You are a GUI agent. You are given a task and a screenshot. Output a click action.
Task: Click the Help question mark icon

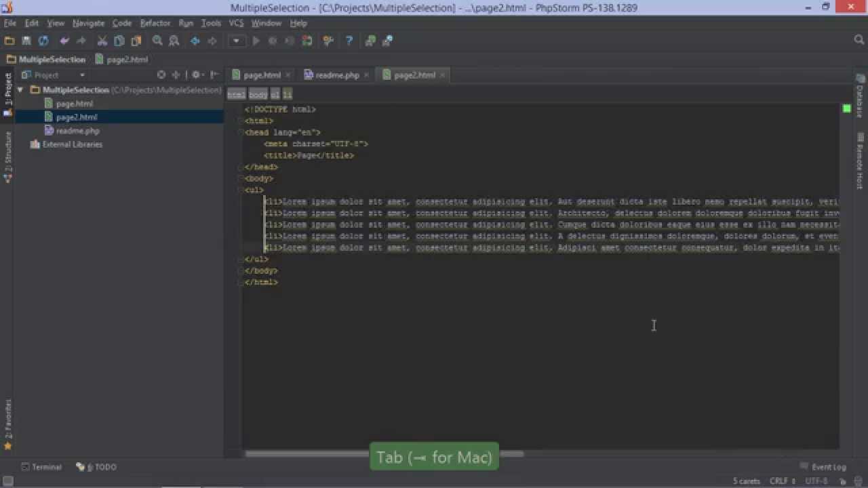click(x=349, y=41)
